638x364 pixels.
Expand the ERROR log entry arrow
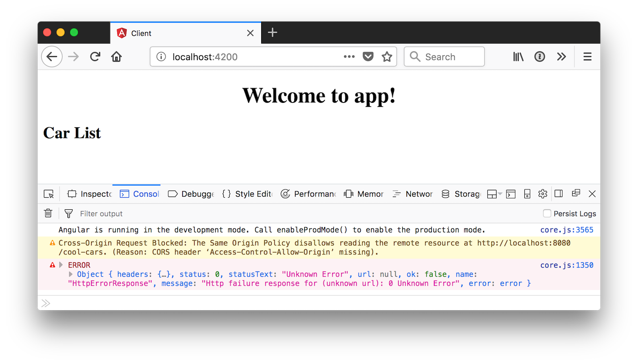coord(61,265)
